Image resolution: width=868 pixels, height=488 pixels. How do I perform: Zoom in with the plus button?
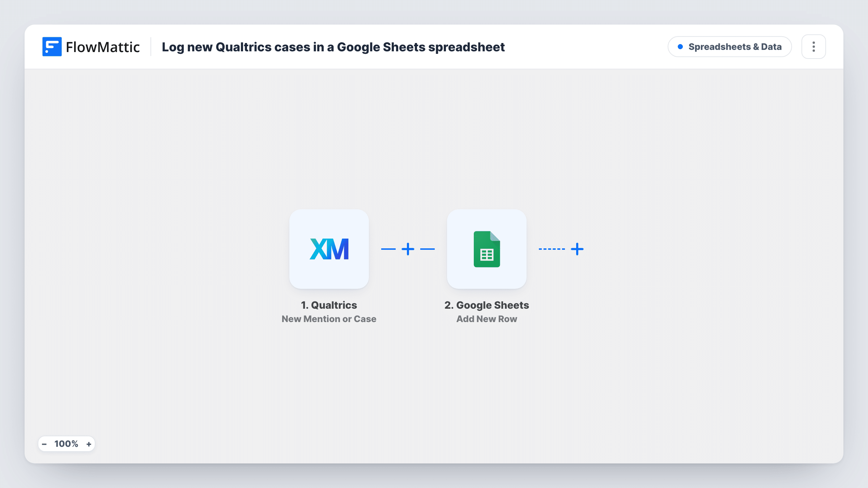pos(89,444)
